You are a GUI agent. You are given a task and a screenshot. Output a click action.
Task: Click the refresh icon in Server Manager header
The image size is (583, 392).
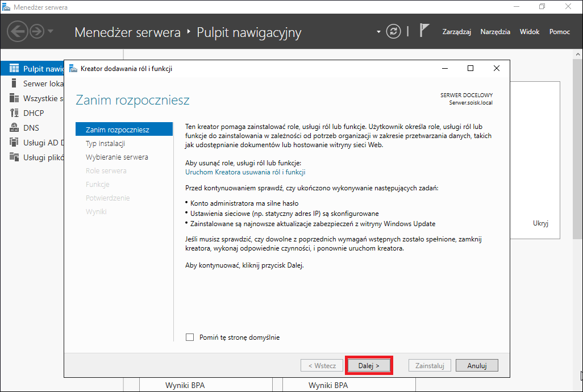393,32
